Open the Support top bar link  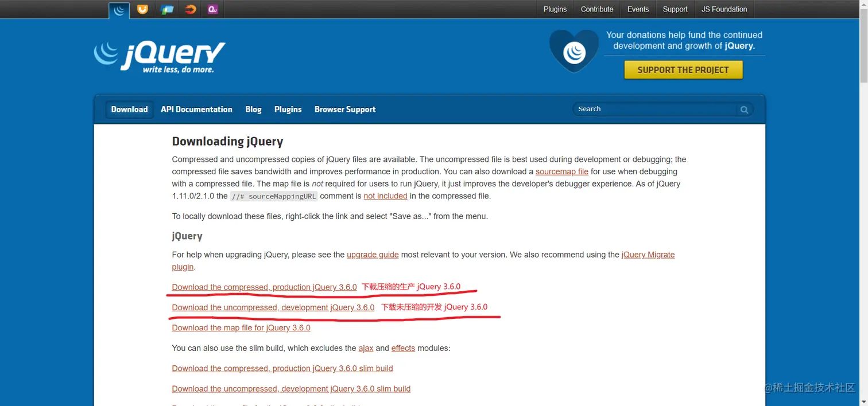[675, 9]
